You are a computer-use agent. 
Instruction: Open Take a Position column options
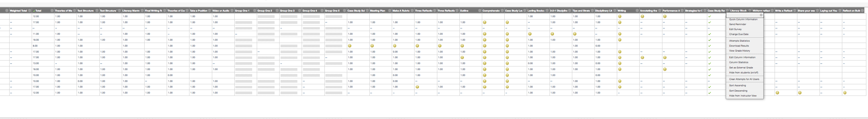coord(210,11)
